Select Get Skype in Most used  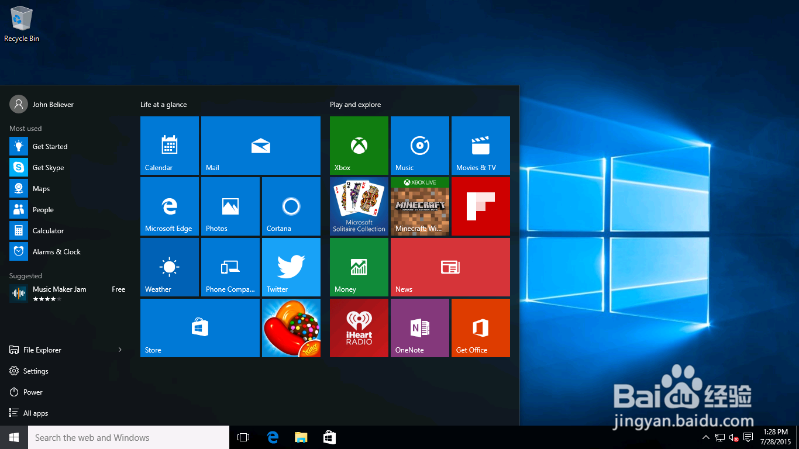coord(67,167)
